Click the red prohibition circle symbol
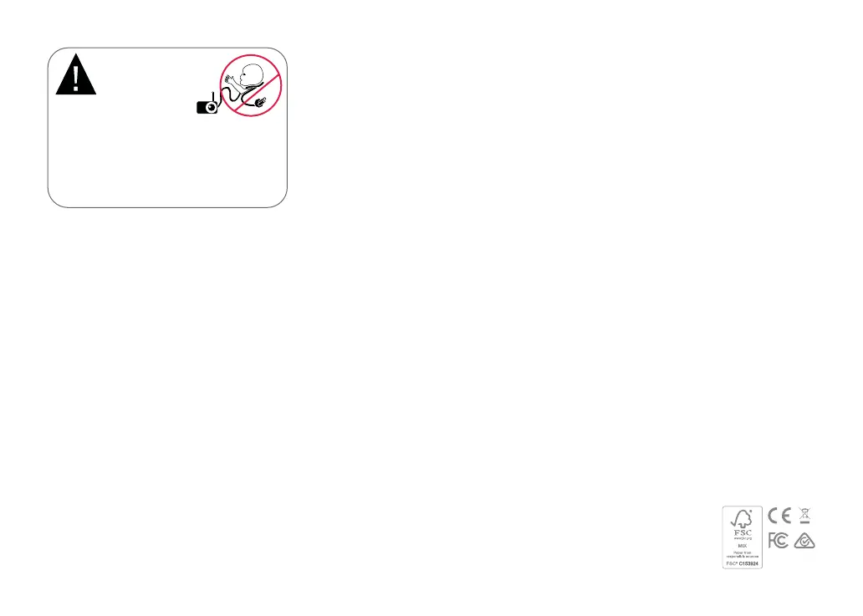 [x=251, y=85]
